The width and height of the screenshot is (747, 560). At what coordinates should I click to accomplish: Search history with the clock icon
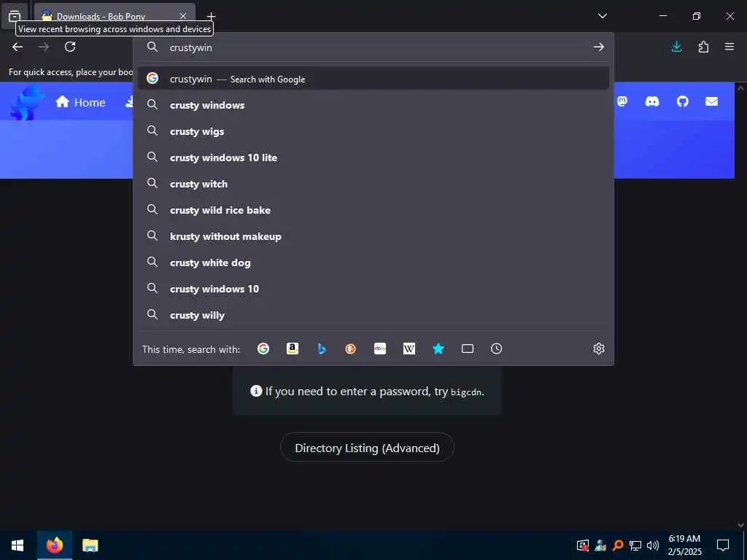coord(496,349)
